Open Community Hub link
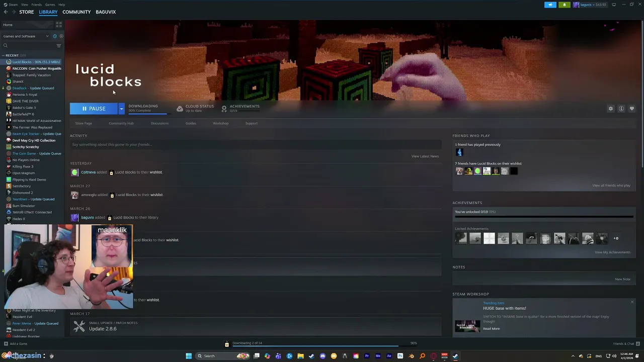 point(121,123)
